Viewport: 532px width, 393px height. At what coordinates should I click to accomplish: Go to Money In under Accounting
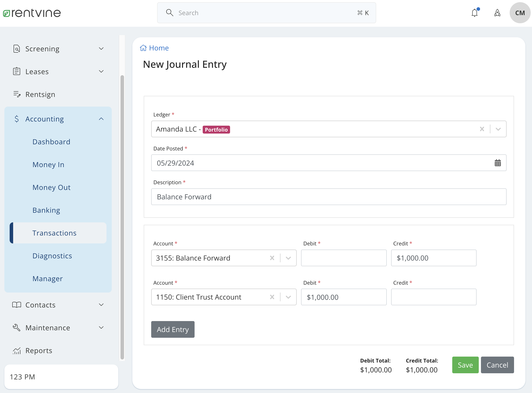48,165
